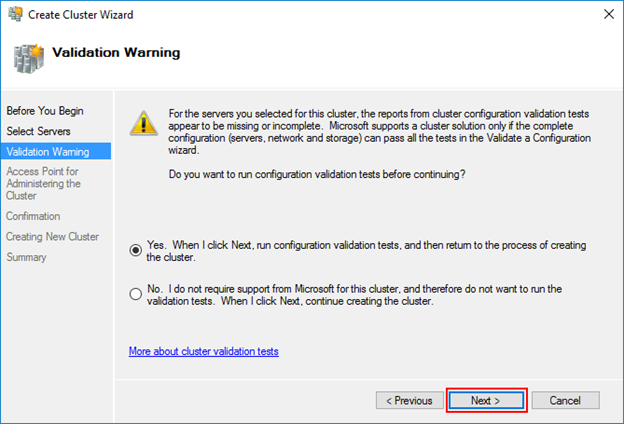Click the Next button
The width and height of the screenshot is (624, 424).
[x=486, y=400]
